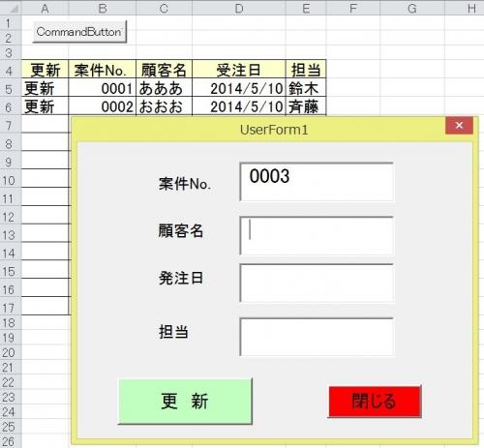This screenshot has height=448, width=484.
Task: Select column A header
Action: click(x=45, y=9)
